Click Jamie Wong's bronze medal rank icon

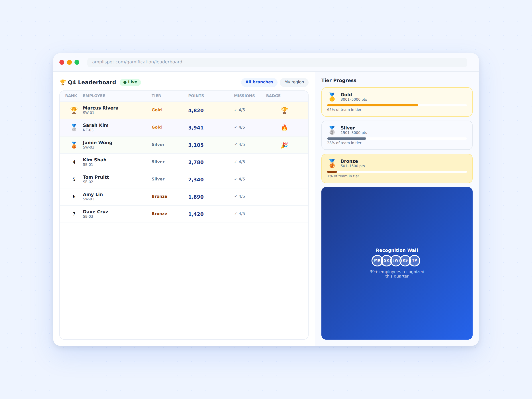tap(74, 145)
